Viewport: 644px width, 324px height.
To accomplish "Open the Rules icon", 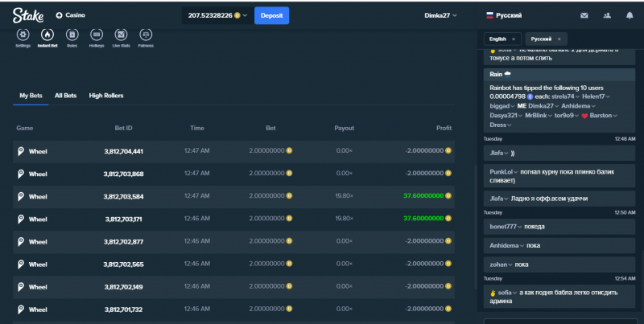I will (x=72, y=35).
